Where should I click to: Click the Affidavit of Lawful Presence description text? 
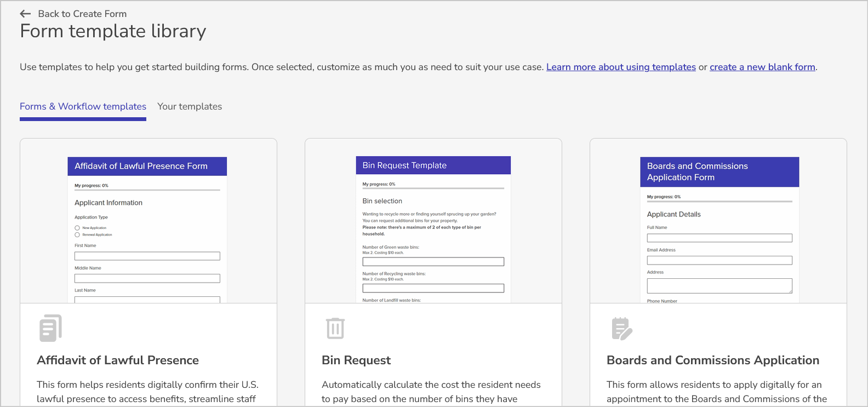point(148,392)
